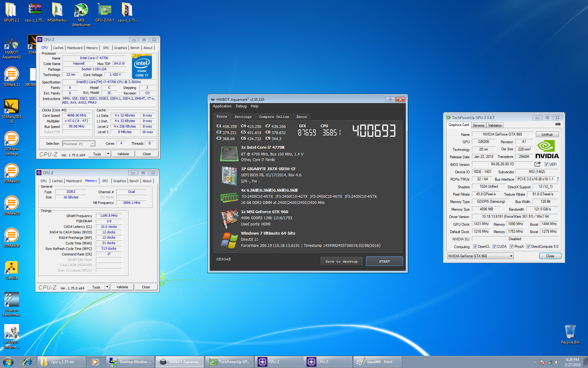Launch 3DMark06 desktop shortcut

tap(11, 238)
